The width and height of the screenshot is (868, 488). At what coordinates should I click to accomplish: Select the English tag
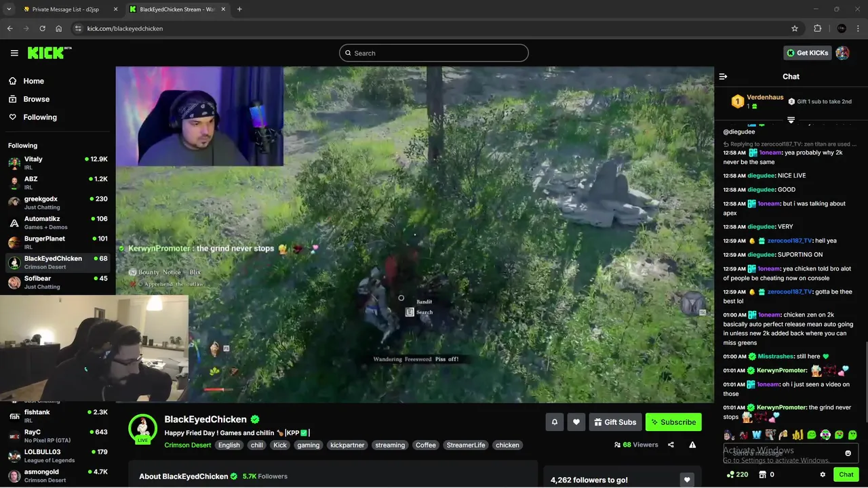(x=229, y=445)
